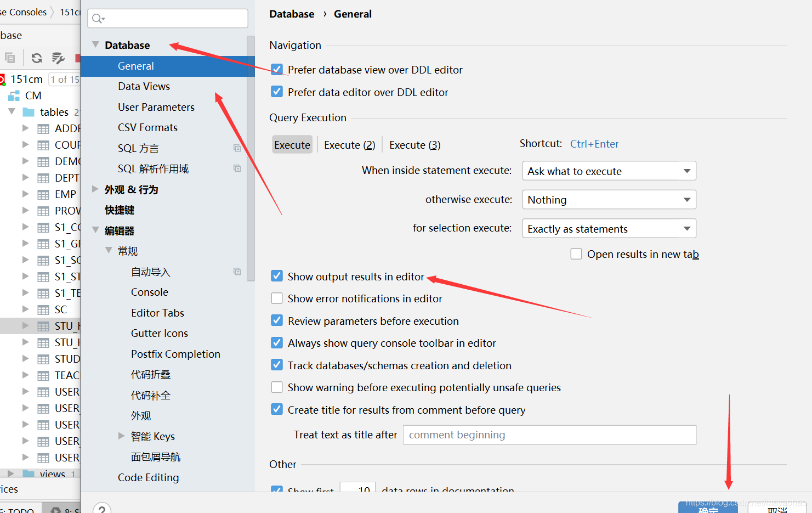Click the refresh icon in database toolbar
The height and width of the screenshot is (513, 812).
[x=37, y=58]
